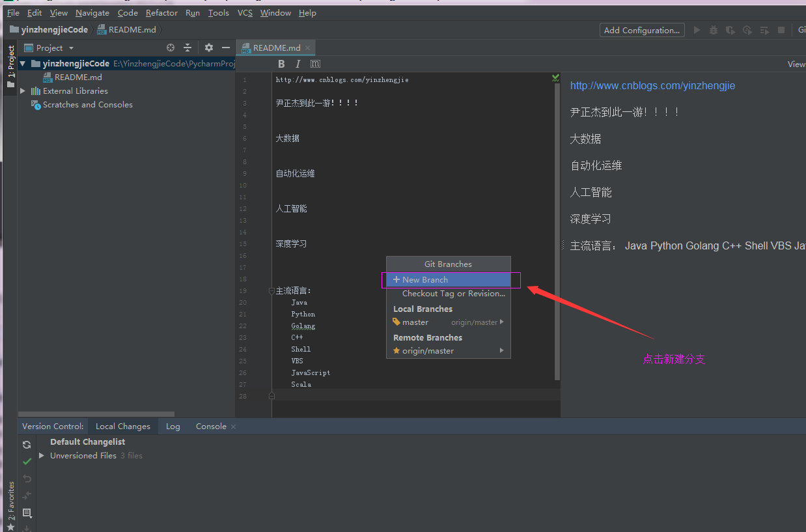The width and height of the screenshot is (806, 532).
Task: Click the star icon beside origin/master
Action: pos(396,351)
